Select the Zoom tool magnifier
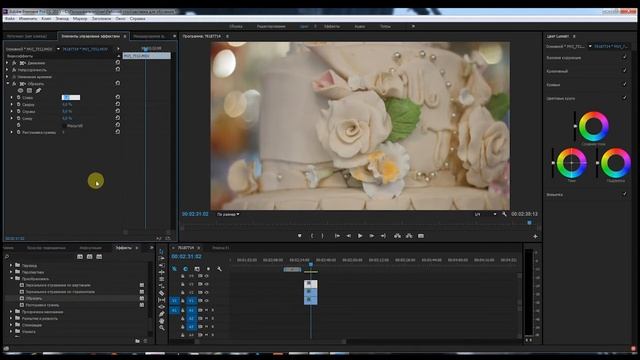 tap(162, 327)
